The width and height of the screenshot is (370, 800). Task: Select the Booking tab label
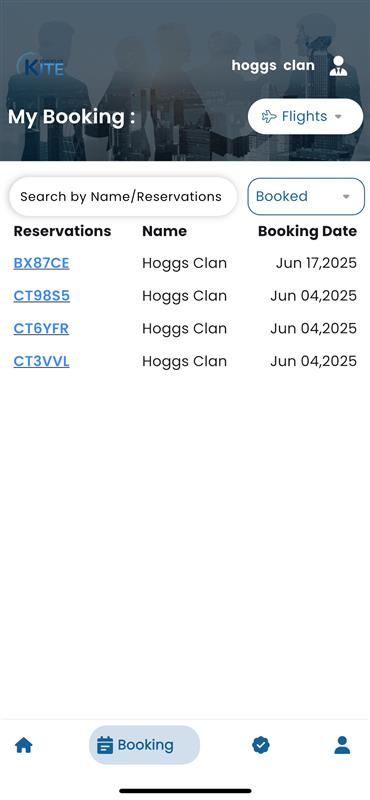(x=145, y=745)
